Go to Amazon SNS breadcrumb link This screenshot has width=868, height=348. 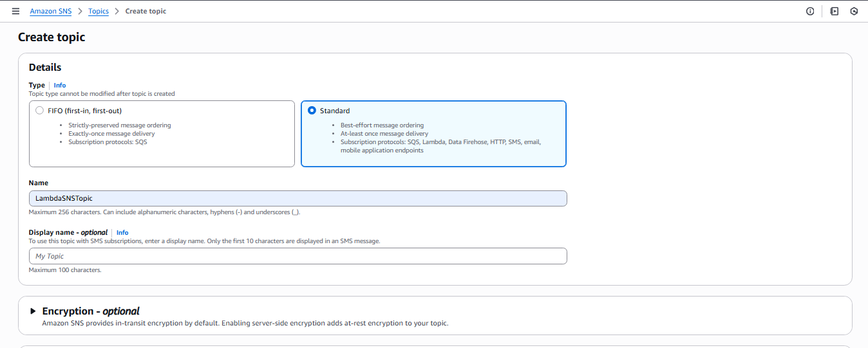pyautogui.click(x=51, y=12)
